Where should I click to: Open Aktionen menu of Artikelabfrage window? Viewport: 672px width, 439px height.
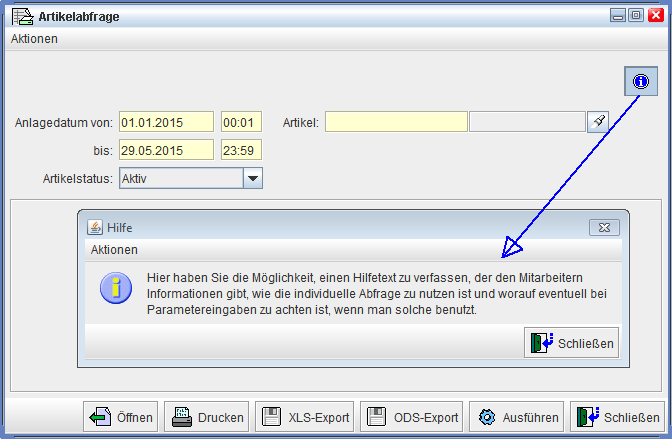(x=34, y=39)
